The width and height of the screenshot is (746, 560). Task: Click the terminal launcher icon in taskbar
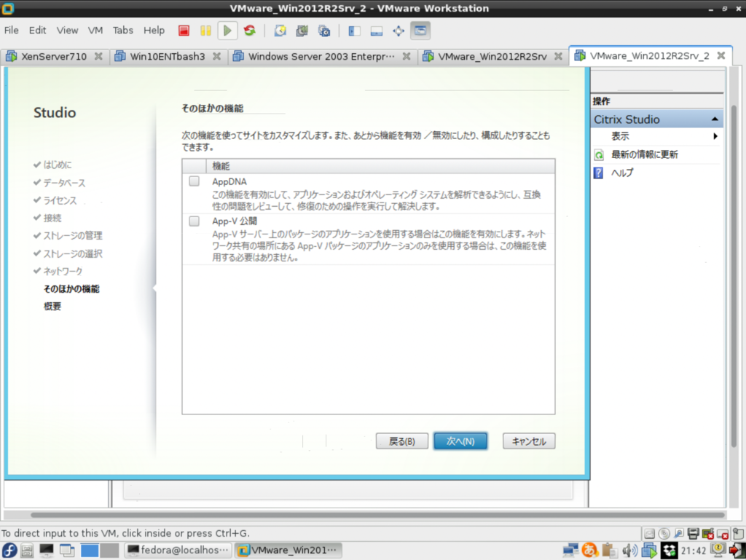click(x=47, y=551)
